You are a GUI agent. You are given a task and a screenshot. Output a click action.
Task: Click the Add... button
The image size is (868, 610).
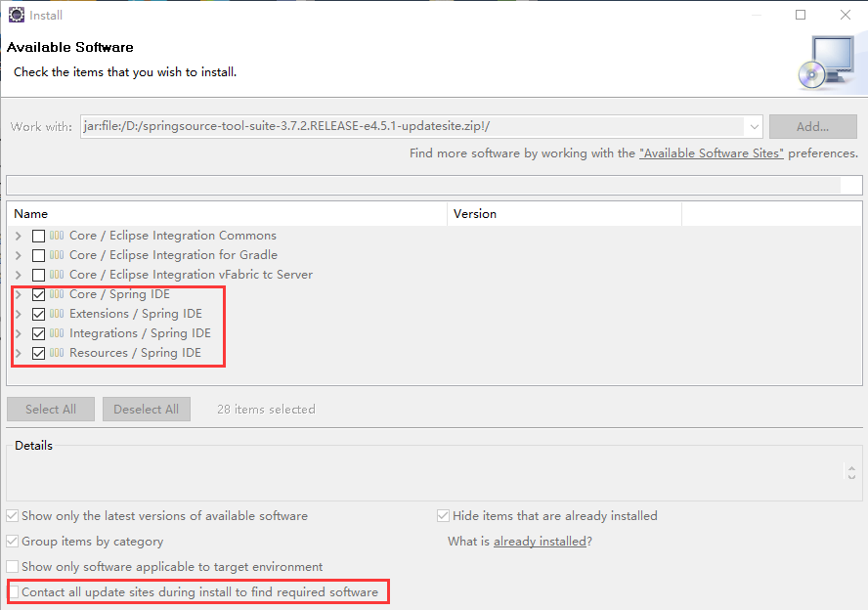pyautogui.click(x=812, y=127)
